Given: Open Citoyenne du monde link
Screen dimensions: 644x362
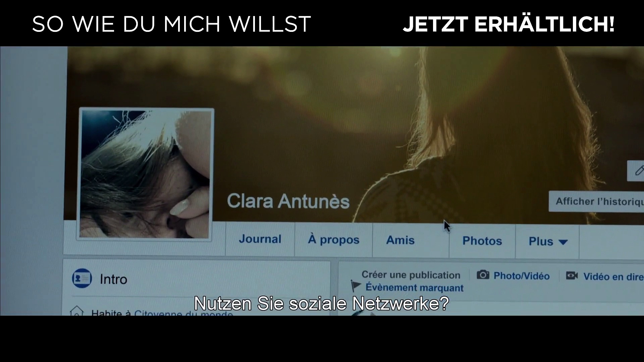Looking at the screenshot, I should click(183, 313).
